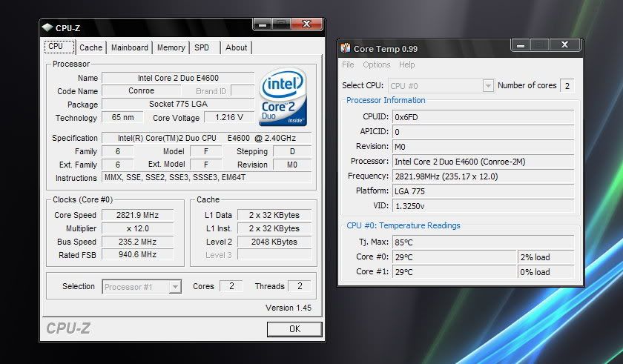Click the APICID value 0

pyautogui.click(x=483, y=132)
